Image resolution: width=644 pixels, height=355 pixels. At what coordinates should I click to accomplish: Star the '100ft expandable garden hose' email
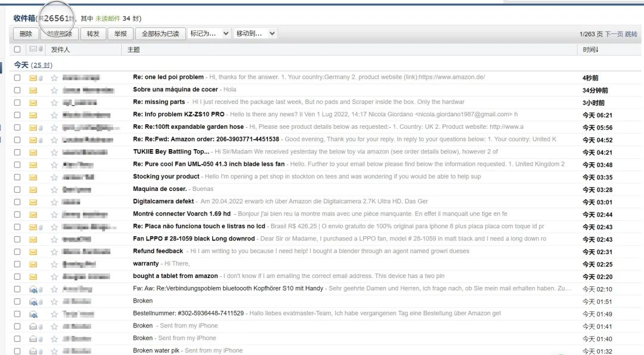tap(54, 128)
